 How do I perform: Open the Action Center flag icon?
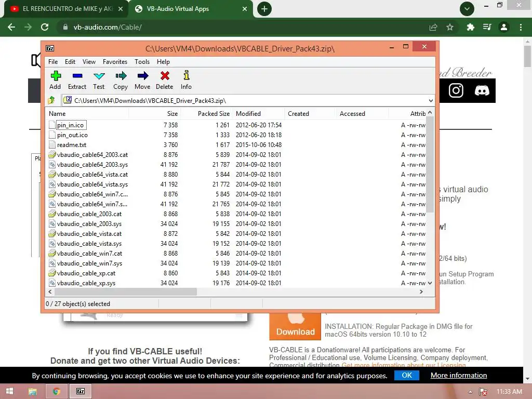(483, 392)
